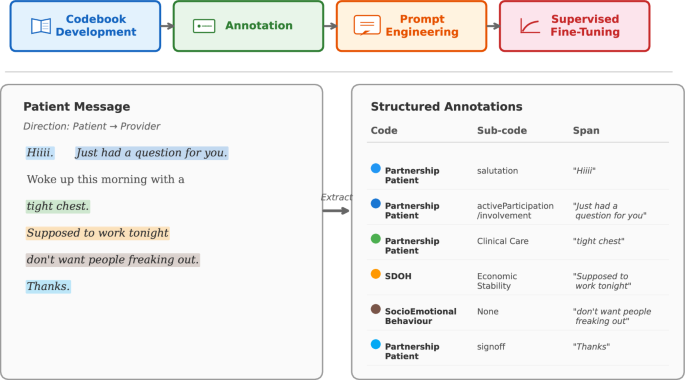Click the 'activeParticipation /involvement' sub-code cell

point(515,211)
